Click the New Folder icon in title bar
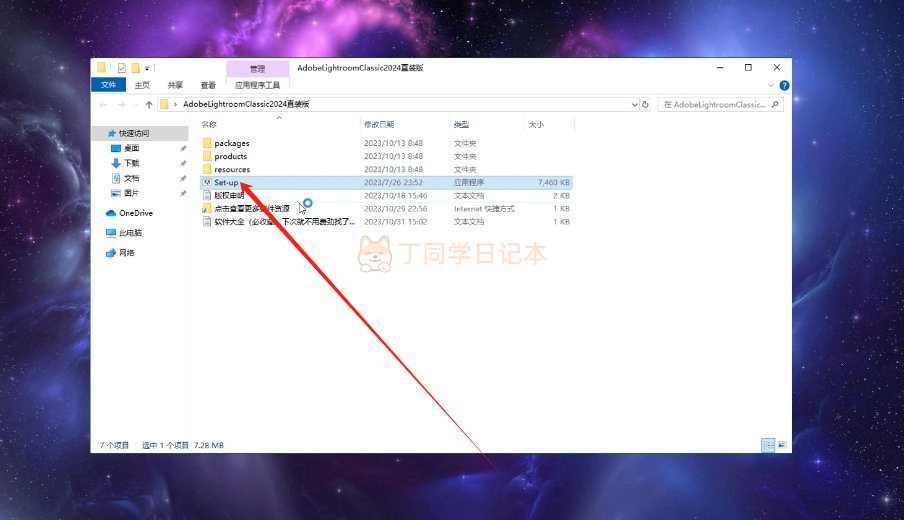904x520 pixels. (x=135, y=68)
